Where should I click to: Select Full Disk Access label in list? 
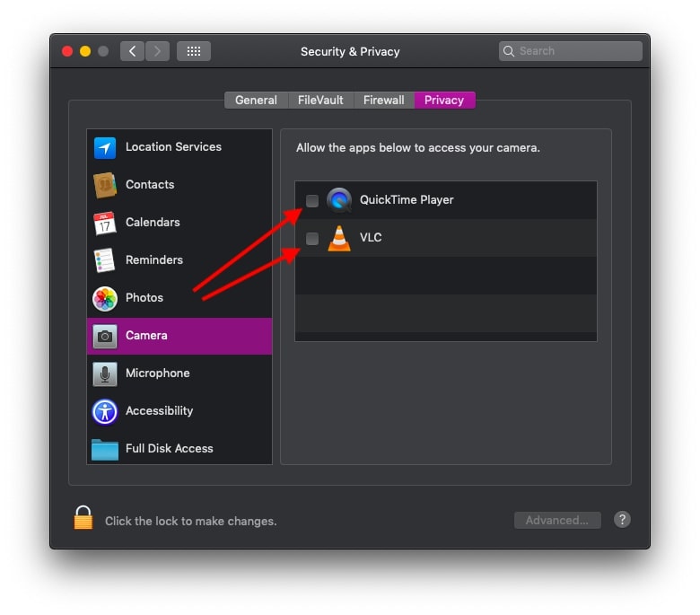pyautogui.click(x=170, y=448)
